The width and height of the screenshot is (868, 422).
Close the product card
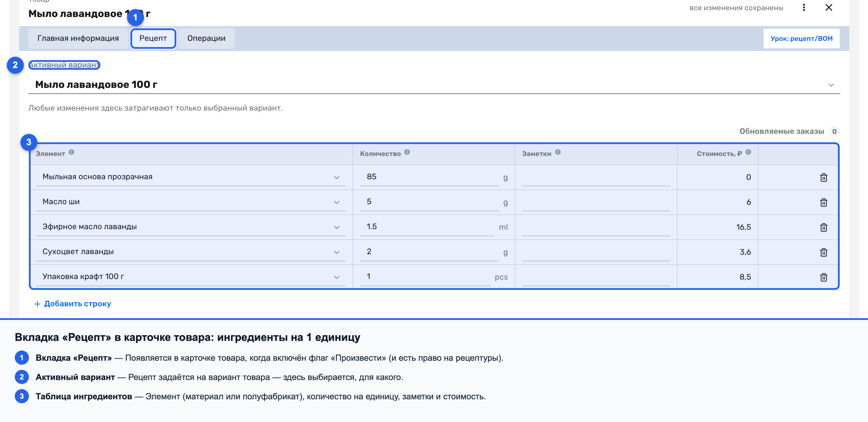click(x=829, y=7)
